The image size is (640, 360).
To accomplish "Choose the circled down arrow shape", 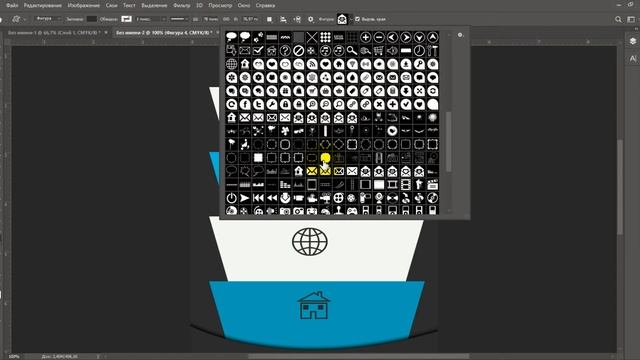I will click(419, 38).
